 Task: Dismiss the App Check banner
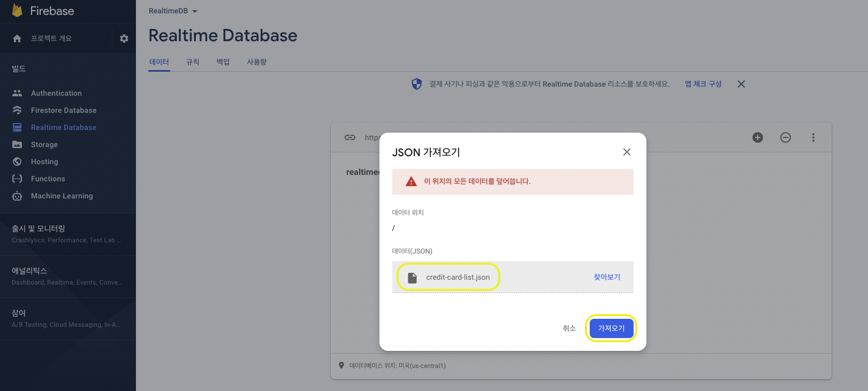[x=741, y=84]
